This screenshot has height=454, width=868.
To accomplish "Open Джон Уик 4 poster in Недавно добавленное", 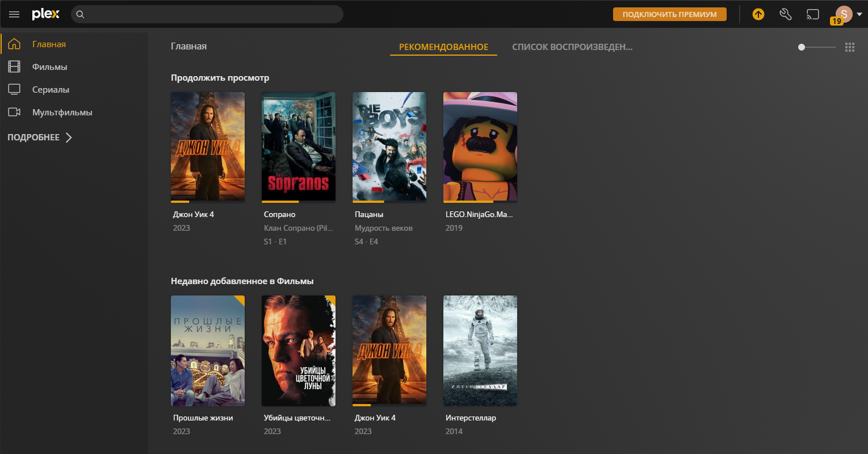I will [x=389, y=350].
